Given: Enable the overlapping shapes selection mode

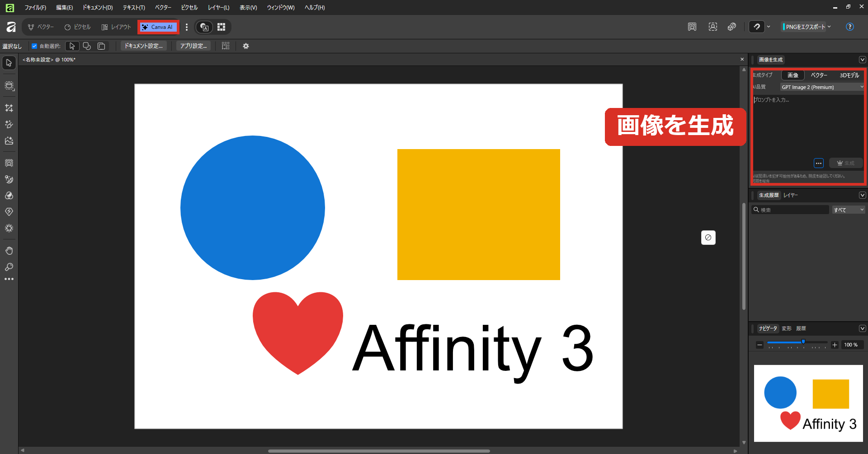Looking at the screenshot, I should coord(87,46).
